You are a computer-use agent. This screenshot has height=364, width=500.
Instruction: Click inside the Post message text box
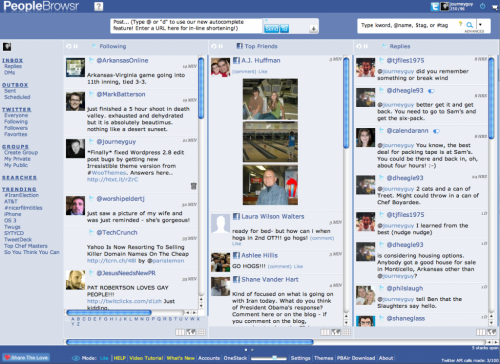186,25
